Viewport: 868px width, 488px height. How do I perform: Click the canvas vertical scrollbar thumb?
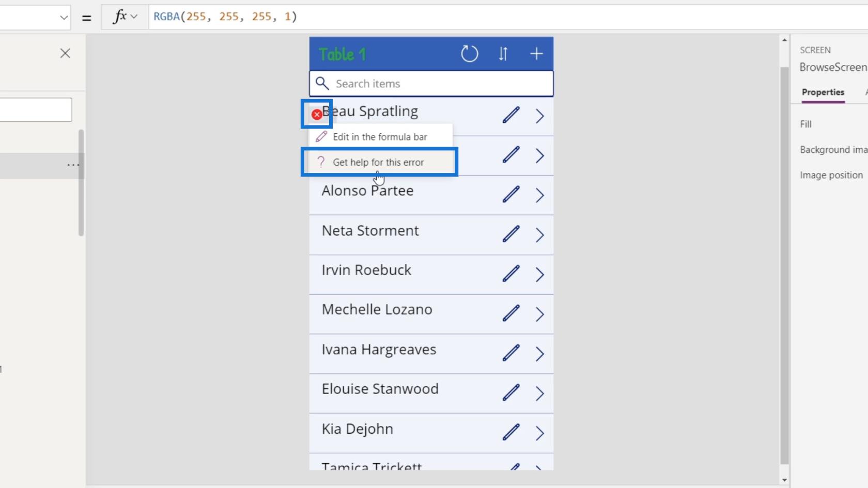(784, 266)
